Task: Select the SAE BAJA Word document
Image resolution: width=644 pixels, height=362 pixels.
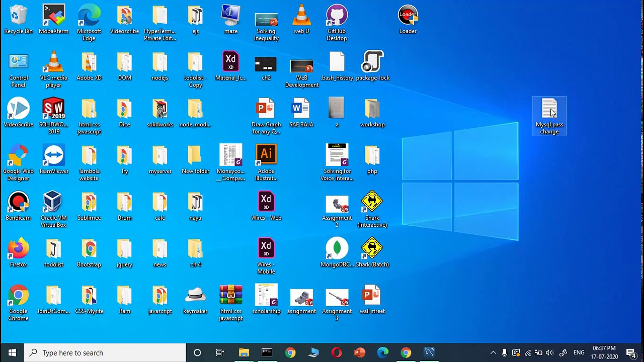Action: (301, 113)
